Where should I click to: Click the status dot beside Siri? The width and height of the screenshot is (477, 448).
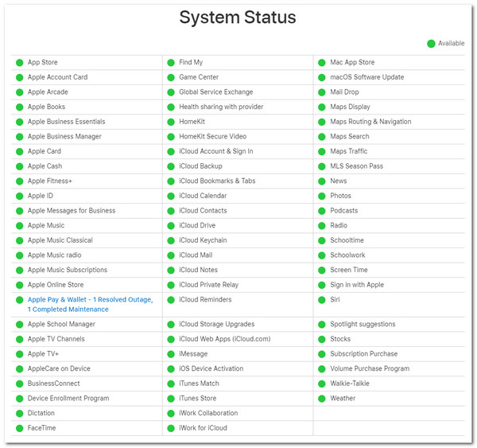click(322, 300)
